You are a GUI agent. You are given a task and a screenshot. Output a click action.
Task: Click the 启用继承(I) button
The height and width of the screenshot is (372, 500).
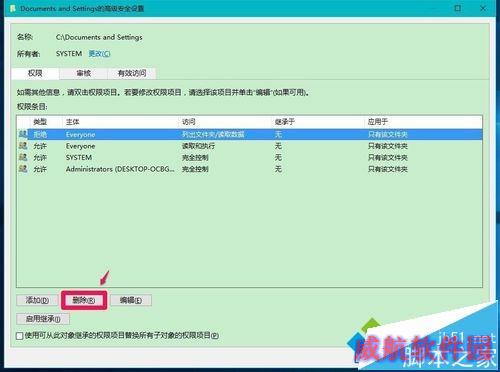43,319
